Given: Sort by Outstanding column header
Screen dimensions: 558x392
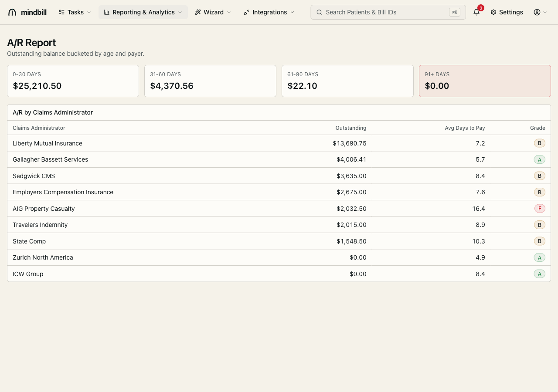Looking at the screenshot, I should point(351,128).
